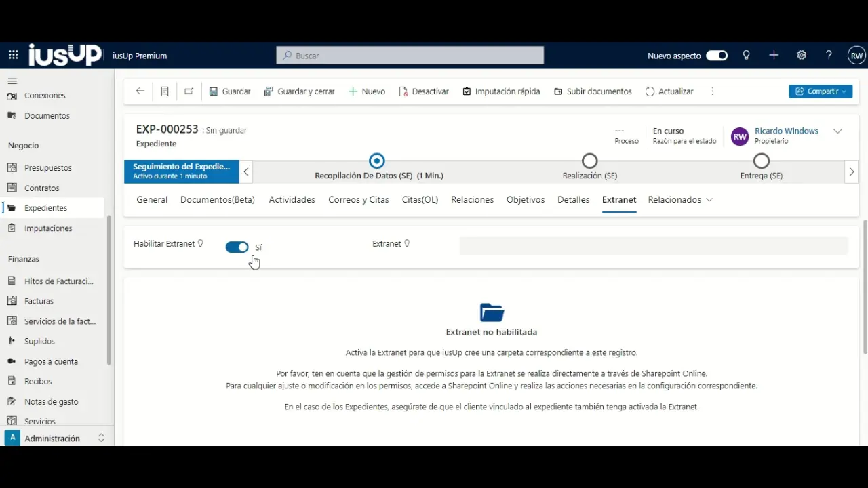Viewport: 868px width, 488px height.
Task: Click the help question mark icon
Action: pos(829,56)
